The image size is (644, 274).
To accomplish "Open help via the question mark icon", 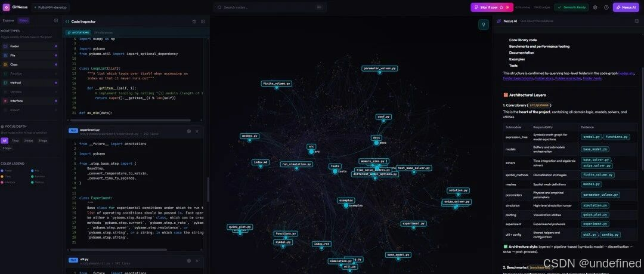I will (606, 7).
